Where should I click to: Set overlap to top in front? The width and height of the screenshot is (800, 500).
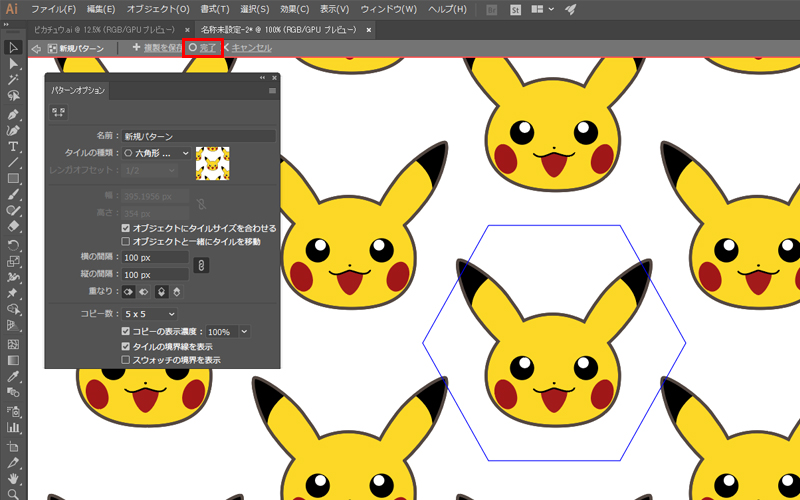[161, 292]
